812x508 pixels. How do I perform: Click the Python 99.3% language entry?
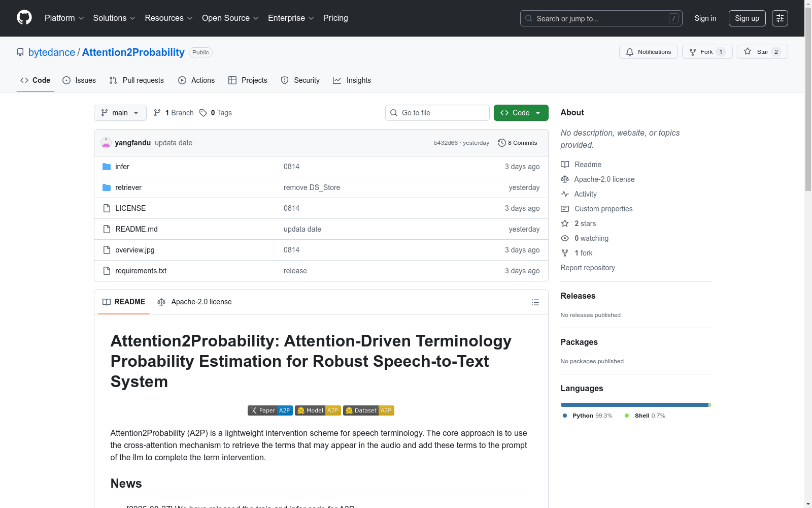point(587,416)
